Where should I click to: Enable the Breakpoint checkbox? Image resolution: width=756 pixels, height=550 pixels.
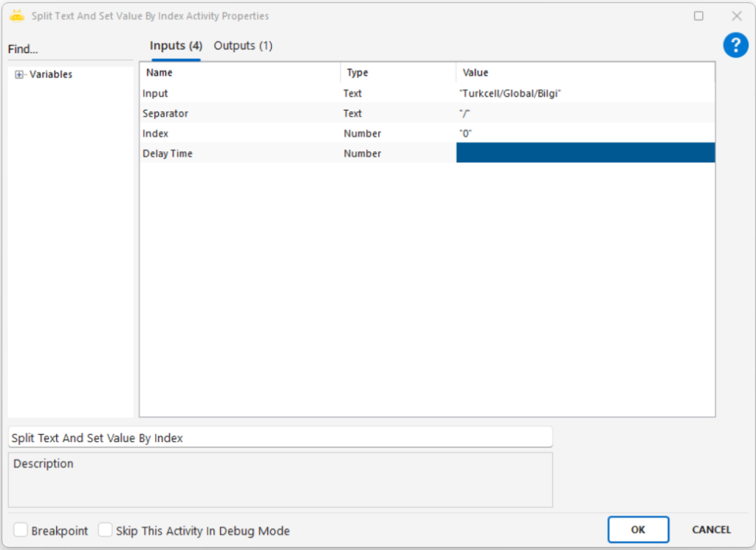pos(21,530)
